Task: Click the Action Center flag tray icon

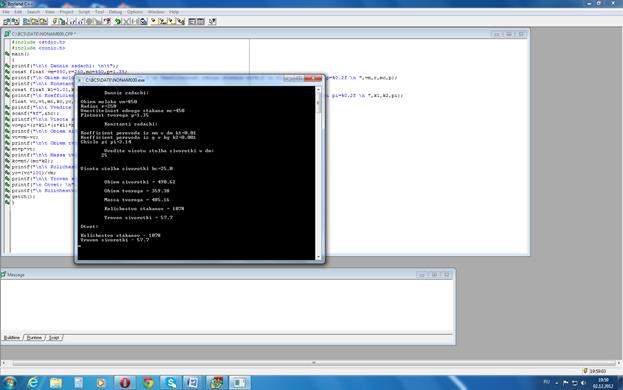Action: pyautogui.click(x=565, y=382)
